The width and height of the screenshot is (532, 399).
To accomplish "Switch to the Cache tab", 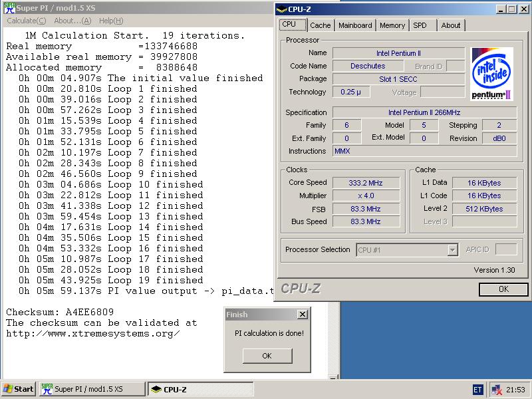I will (321, 25).
